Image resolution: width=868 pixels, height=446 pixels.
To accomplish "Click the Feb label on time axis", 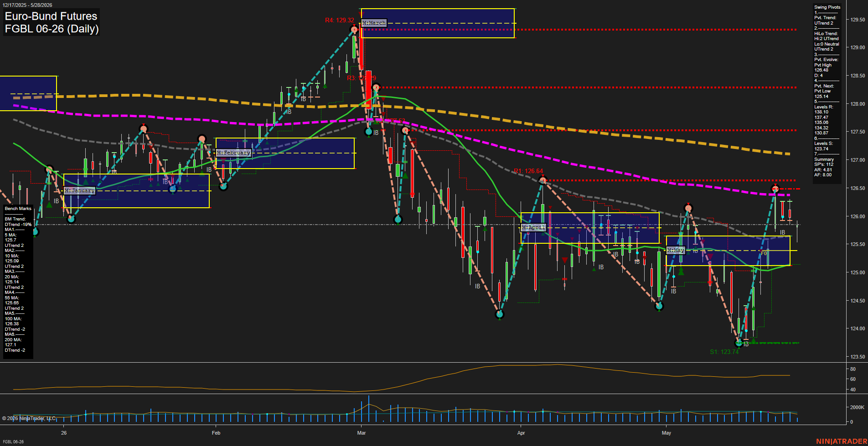I will point(216,433).
